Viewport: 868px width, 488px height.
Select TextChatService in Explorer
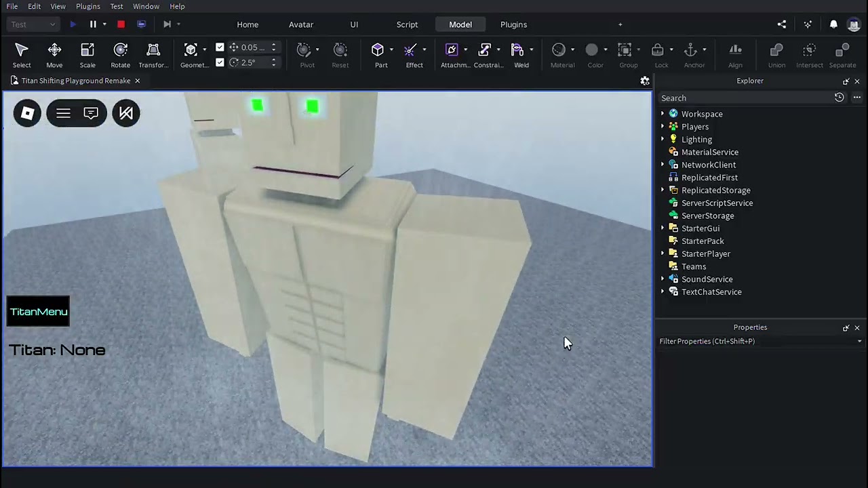pyautogui.click(x=711, y=291)
